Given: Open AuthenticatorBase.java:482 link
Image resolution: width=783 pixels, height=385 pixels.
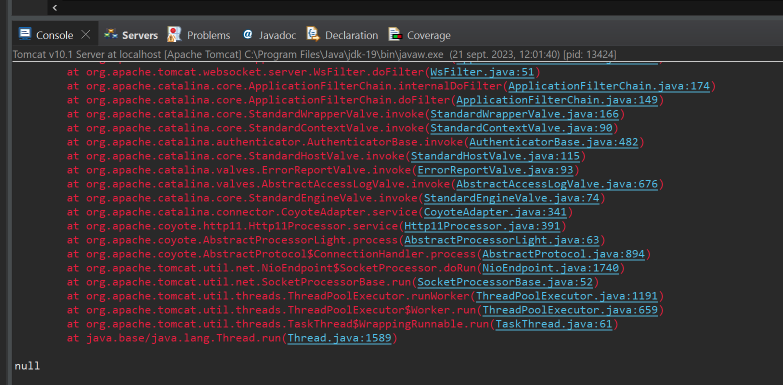Looking at the screenshot, I should pyautogui.click(x=553, y=142).
